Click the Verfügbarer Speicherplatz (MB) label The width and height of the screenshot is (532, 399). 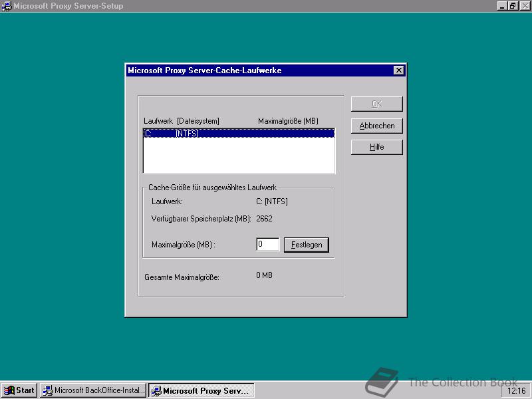click(201, 219)
